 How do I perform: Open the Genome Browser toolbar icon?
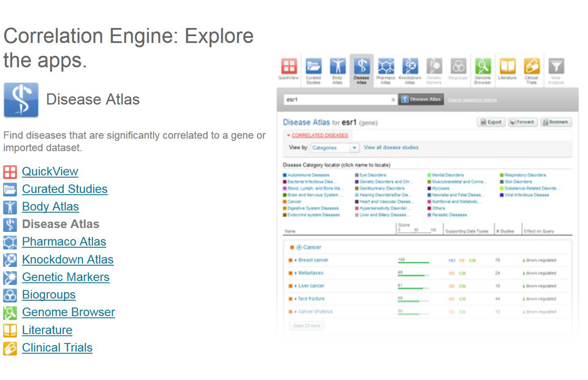pyautogui.click(x=483, y=67)
